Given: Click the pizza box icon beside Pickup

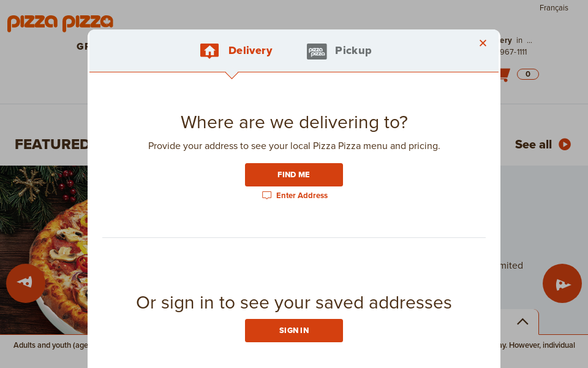Looking at the screenshot, I should coord(317,52).
